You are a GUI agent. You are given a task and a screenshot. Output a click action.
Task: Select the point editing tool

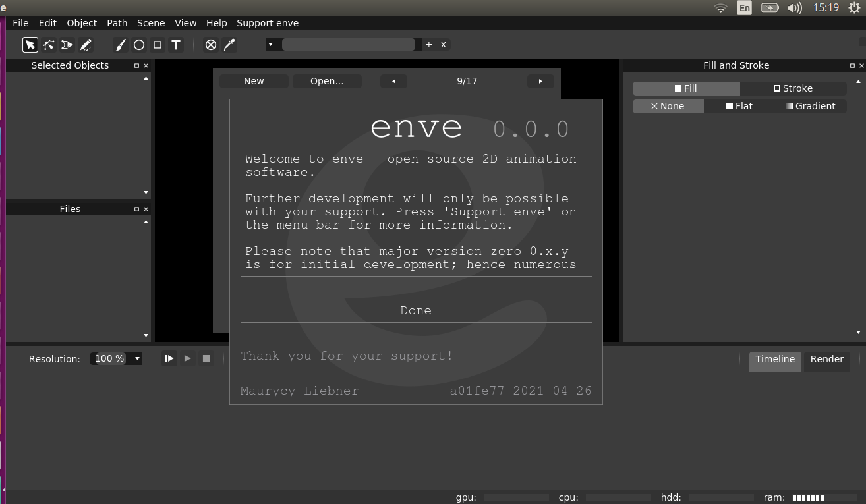pos(49,45)
